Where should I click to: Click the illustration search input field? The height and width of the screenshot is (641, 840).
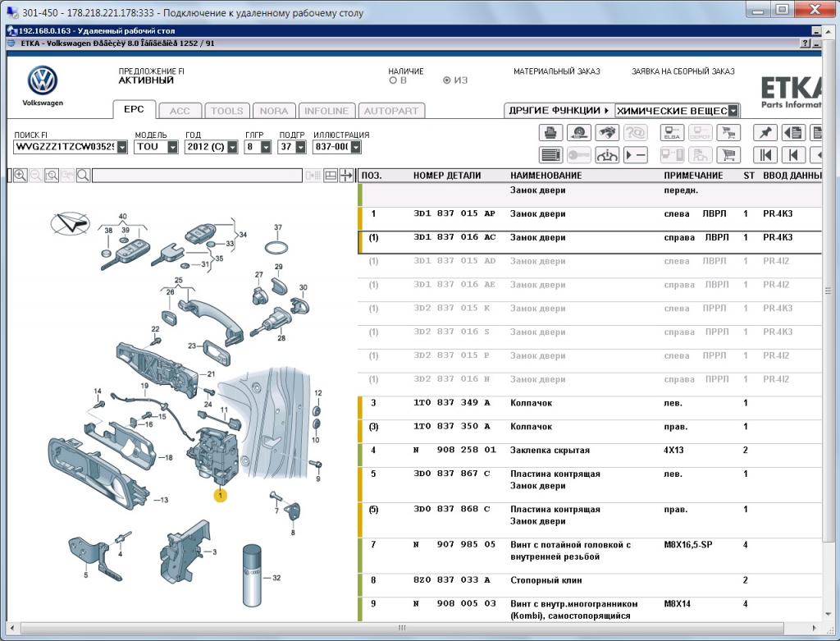tap(197, 176)
